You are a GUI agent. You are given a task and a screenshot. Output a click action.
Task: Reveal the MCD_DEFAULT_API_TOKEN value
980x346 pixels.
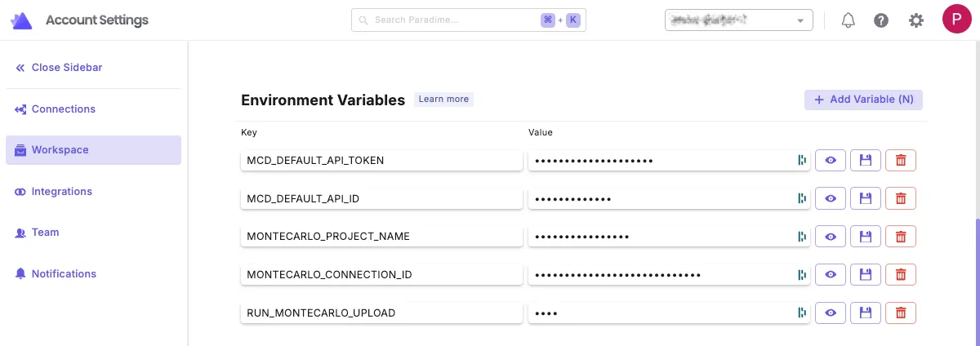(x=831, y=161)
